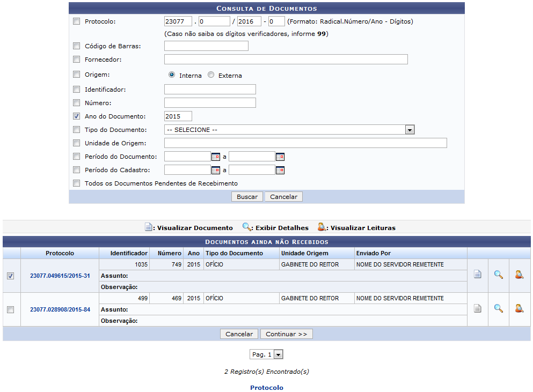The width and height of the screenshot is (533, 392).
Task: Enable the Origem filter checkbox
Action: (76, 75)
